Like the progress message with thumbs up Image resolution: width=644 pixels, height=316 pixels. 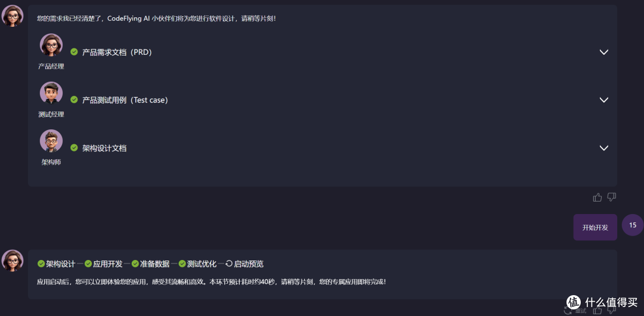597,310
